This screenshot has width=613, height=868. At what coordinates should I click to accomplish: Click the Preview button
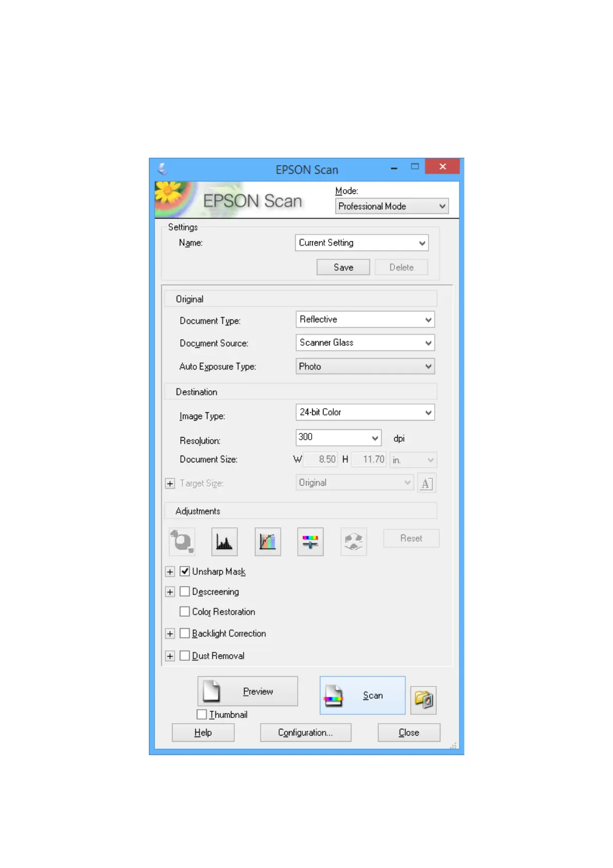click(248, 691)
